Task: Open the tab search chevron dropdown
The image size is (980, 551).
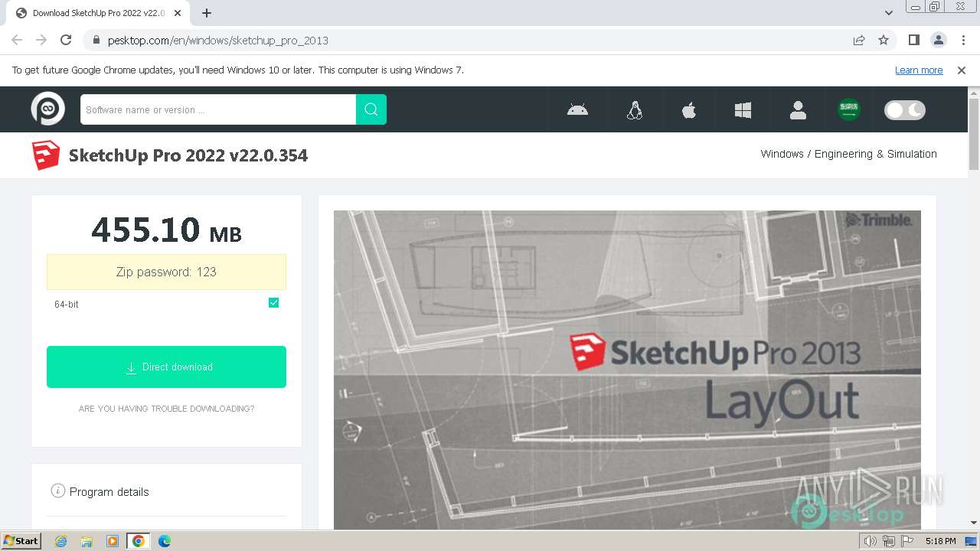Action: click(x=889, y=13)
